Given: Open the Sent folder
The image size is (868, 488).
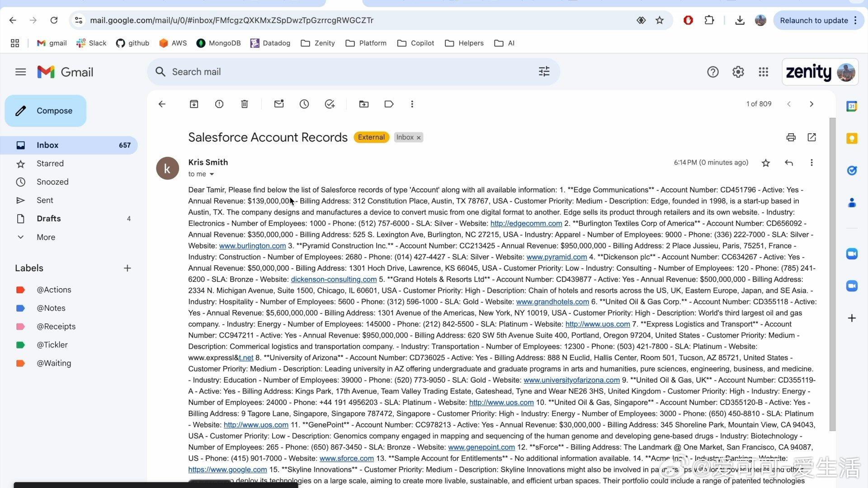Looking at the screenshot, I should 69,200.
